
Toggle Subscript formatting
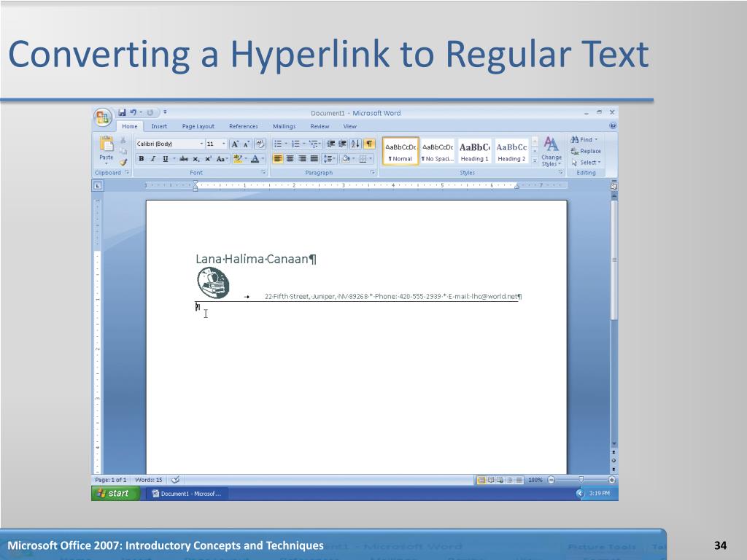pos(196,158)
